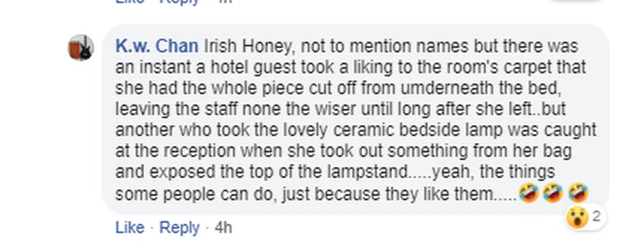The image size is (644, 248).
Task: Click the middle laughing emoji in the comment
Action: tap(552, 193)
